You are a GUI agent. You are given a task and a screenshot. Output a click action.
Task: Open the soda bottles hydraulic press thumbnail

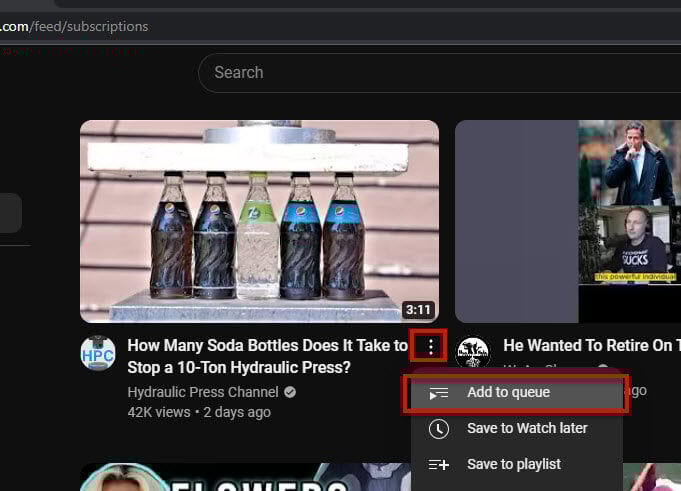[259, 221]
